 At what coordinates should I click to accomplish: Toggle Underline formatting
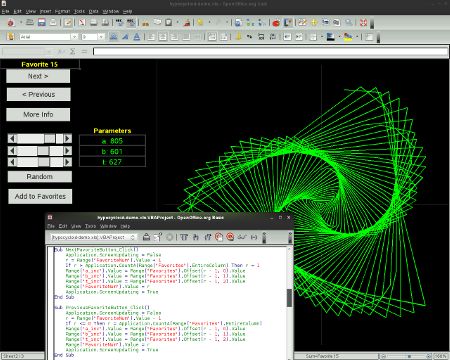point(136,37)
